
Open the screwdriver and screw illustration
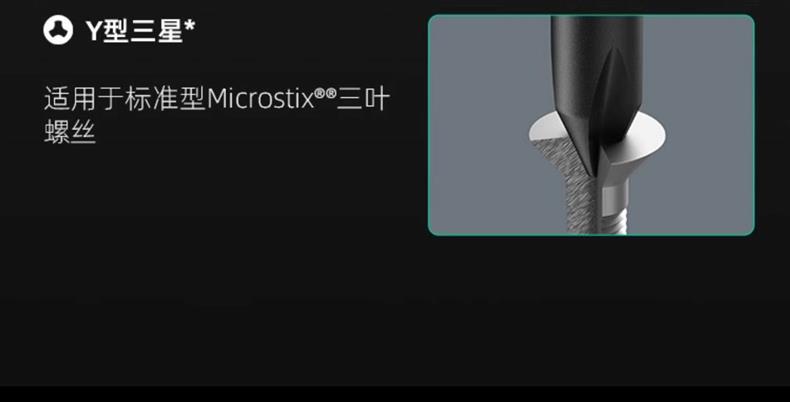591,125
